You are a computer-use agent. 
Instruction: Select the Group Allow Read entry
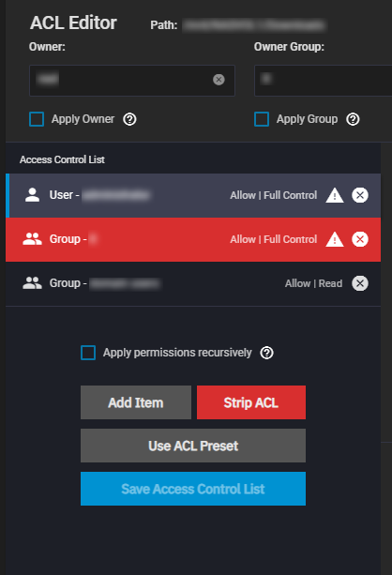point(193,283)
